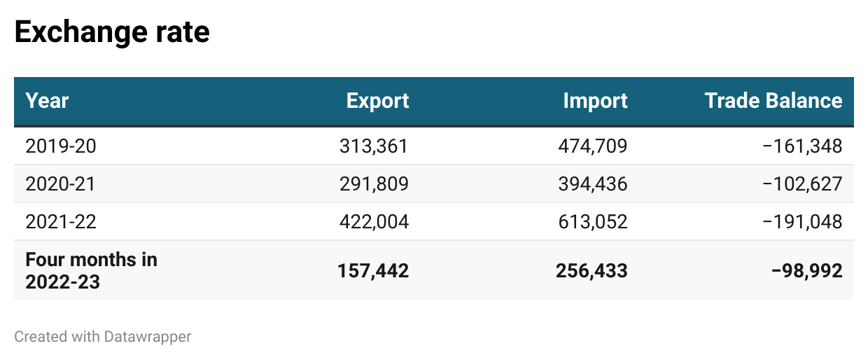Click export value 313,361
Screen dimensions: 868x360
[x=374, y=146]
